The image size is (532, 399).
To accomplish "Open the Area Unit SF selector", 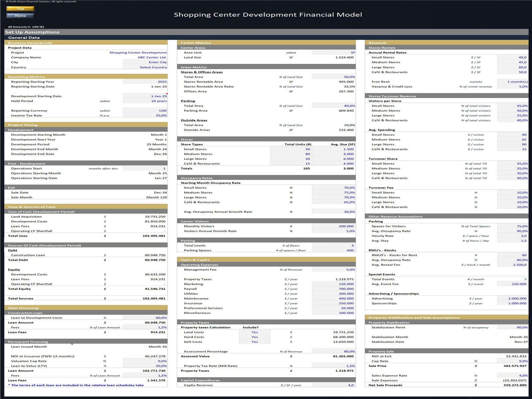I will click(x=333, y=53).
